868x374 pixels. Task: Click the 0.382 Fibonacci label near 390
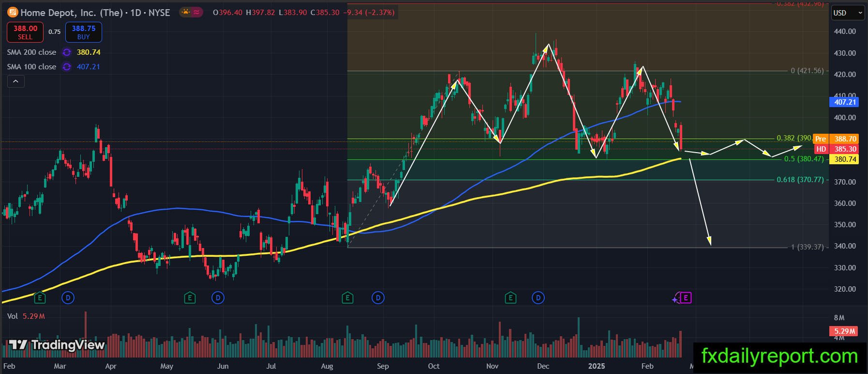click(x=794, y=138)
